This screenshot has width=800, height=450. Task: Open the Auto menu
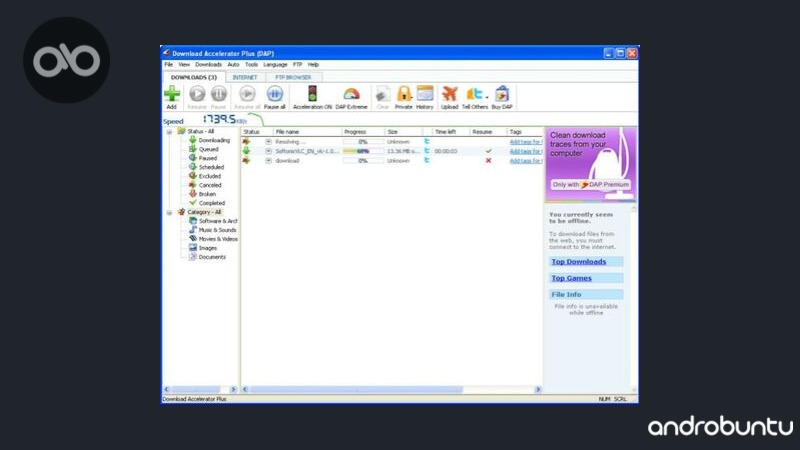point(233,65)
